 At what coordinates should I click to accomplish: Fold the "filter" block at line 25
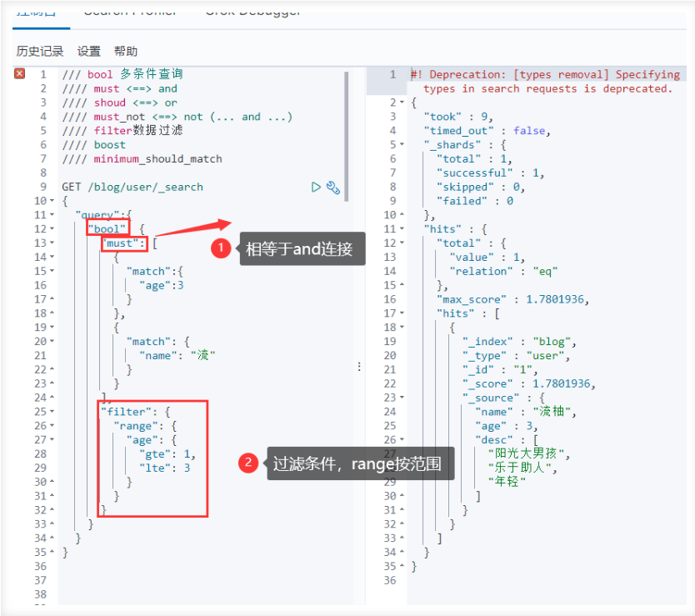tap(52, 412)
